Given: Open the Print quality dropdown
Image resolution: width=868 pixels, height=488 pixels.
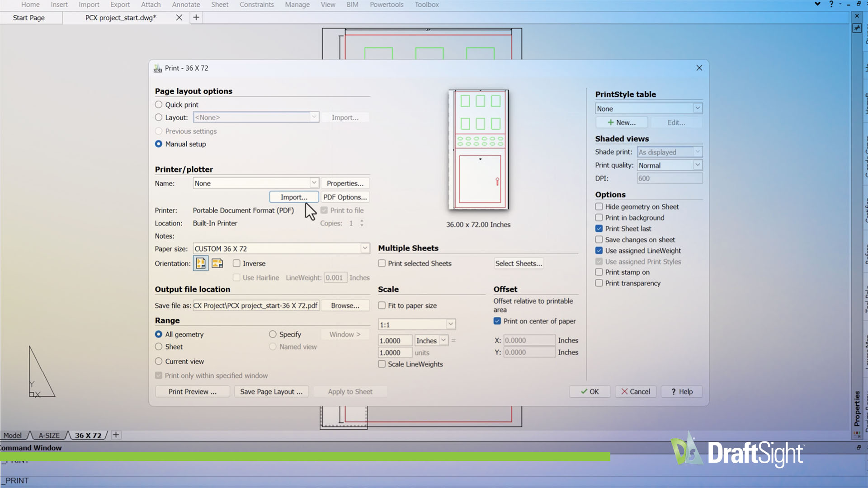Looking at the screenshot, I should point(698,165).
